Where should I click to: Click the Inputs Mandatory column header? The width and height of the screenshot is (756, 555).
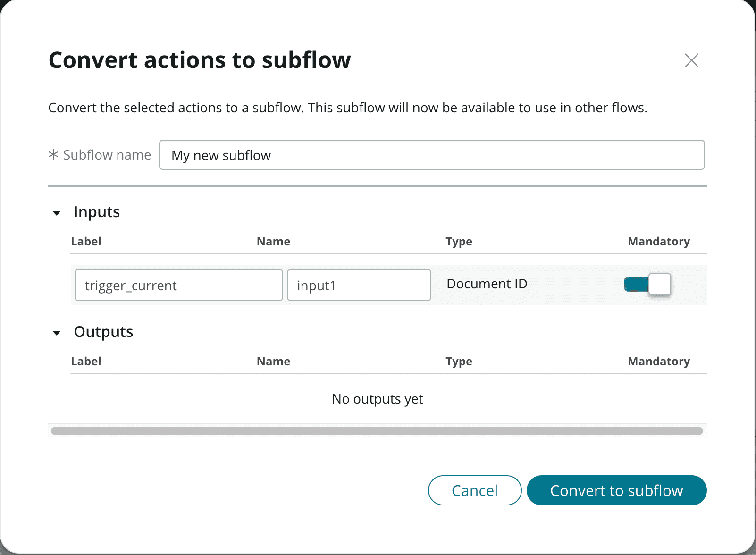click(659, 241)
